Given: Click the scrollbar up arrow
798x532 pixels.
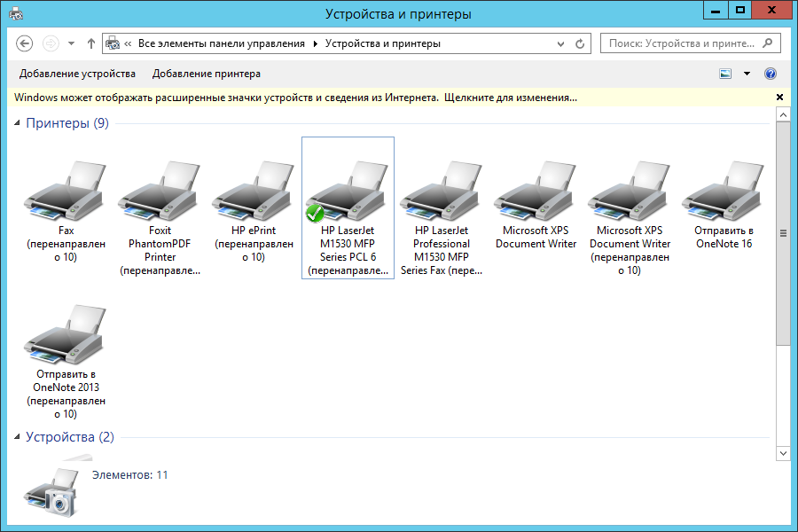Looking at the screenshot, I should pyautogui.click(x=783, y=115).
